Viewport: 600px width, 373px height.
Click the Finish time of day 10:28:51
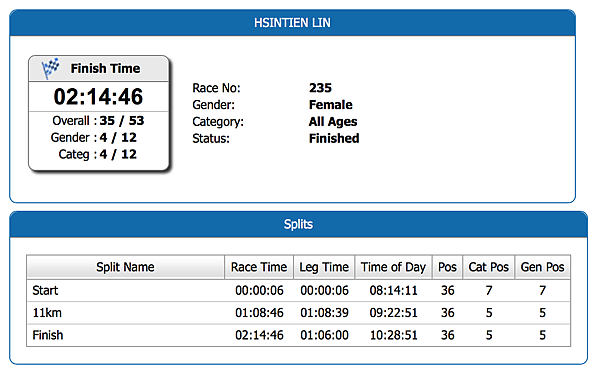pyautogui.click(x=393, y=335)
